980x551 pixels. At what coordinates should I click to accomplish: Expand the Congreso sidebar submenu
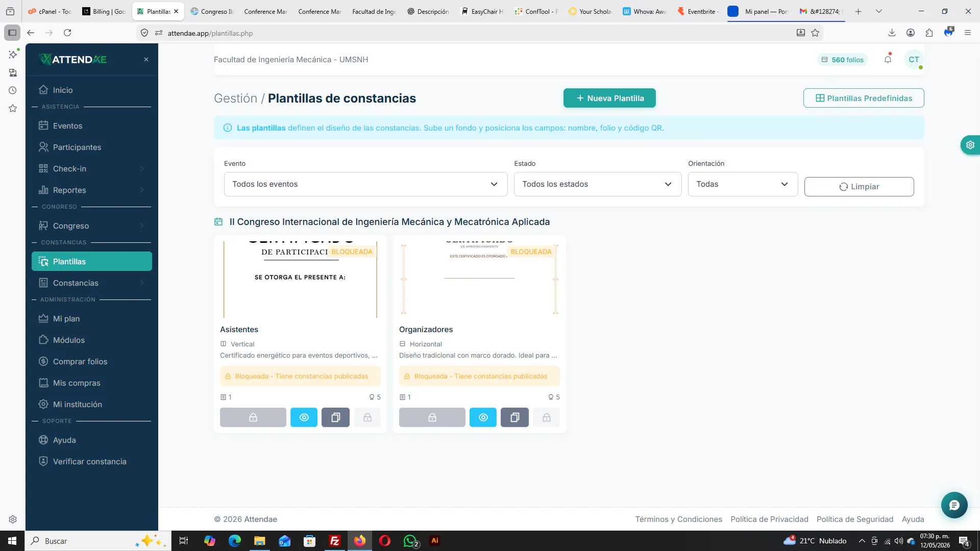tap(92, 226)
